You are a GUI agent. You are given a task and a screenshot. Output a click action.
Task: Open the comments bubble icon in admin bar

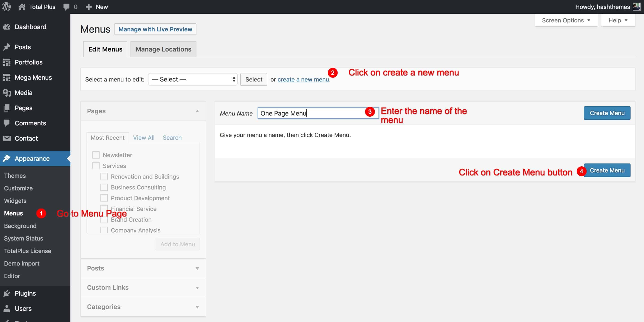point(66,7)
